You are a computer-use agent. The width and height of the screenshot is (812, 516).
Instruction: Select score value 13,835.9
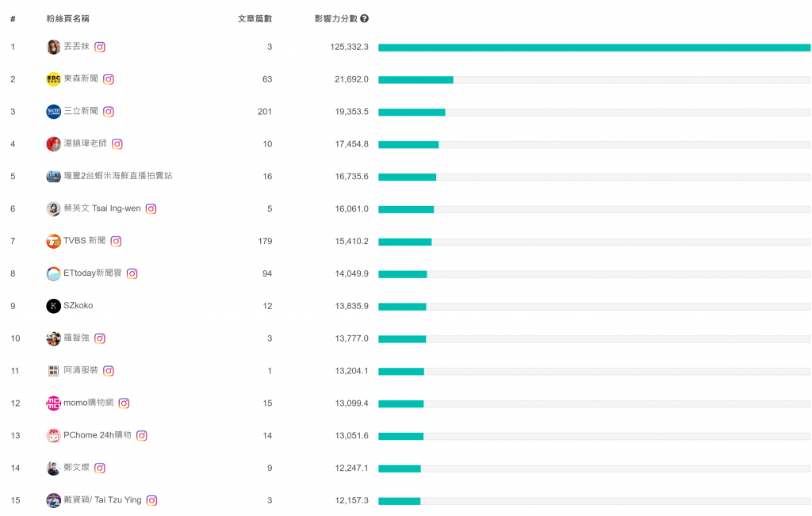351,306
